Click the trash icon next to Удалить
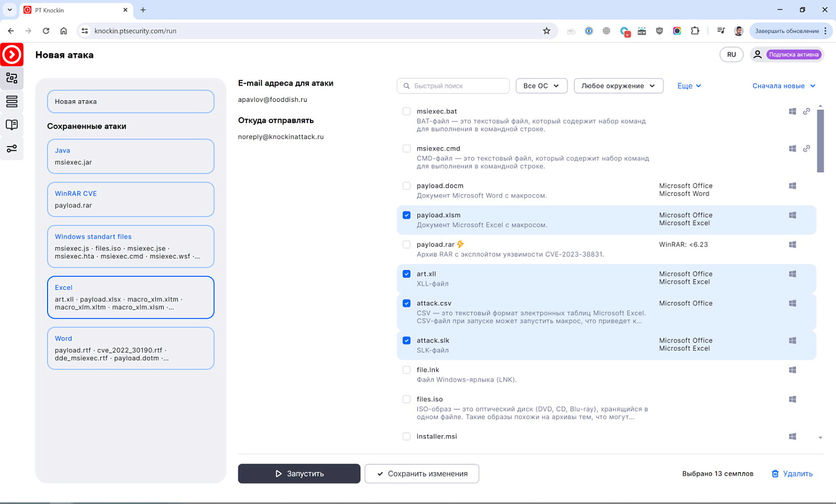 [x=775, y=474]
